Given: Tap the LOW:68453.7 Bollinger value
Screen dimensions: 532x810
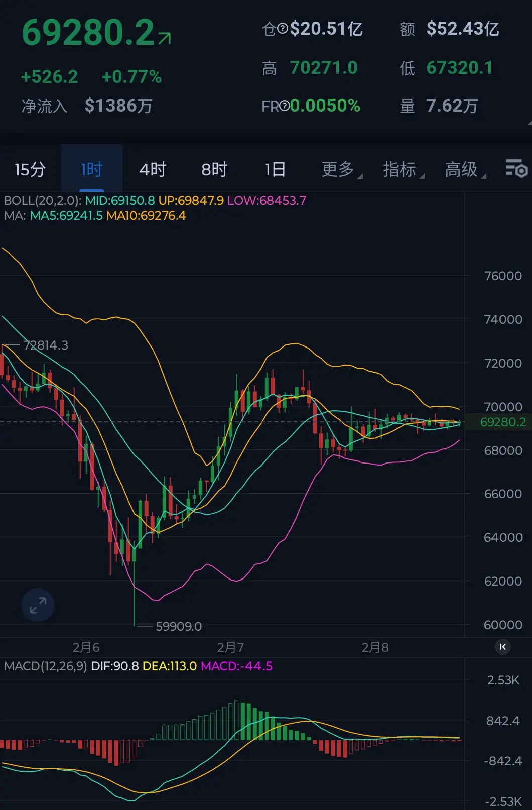Looking at the screenshot, I should click(267, 201).
